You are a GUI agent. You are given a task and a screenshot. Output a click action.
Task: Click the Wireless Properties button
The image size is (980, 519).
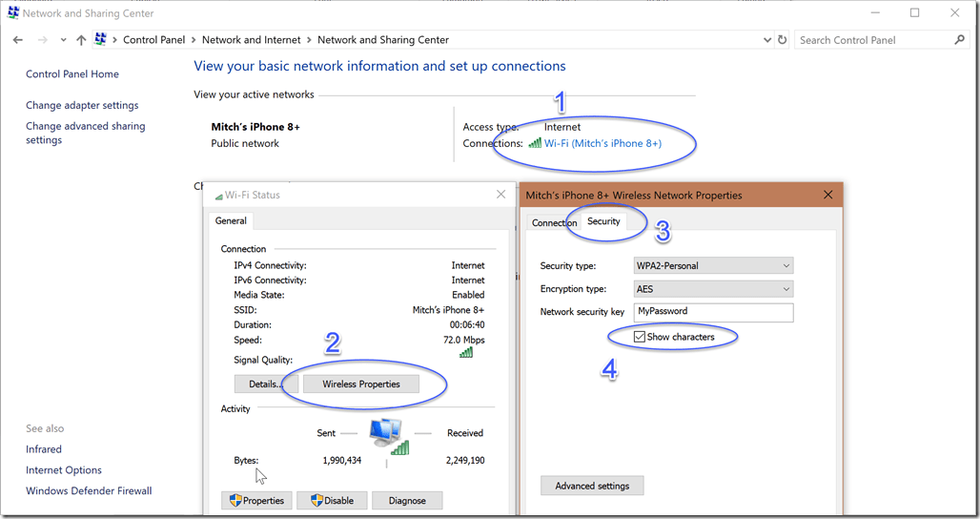(361, 384)
